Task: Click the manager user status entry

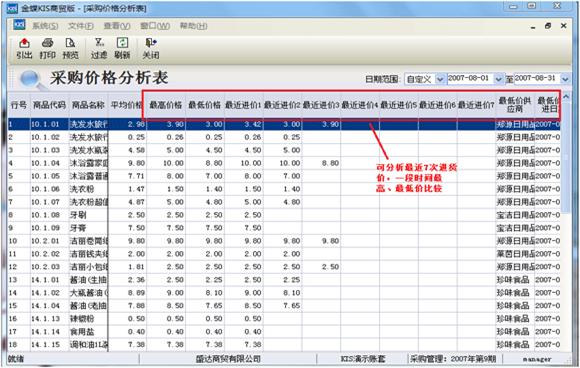Action: [537, 359]
